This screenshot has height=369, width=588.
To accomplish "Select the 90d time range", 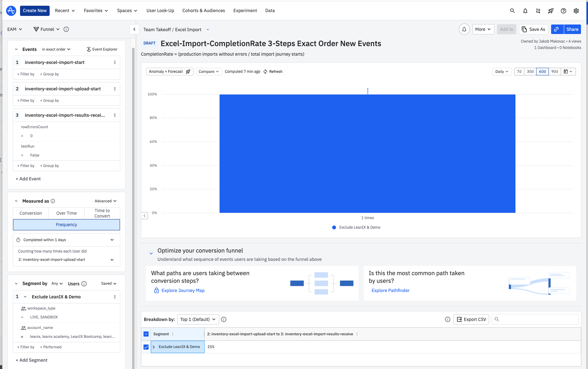I will click(555, 72).
